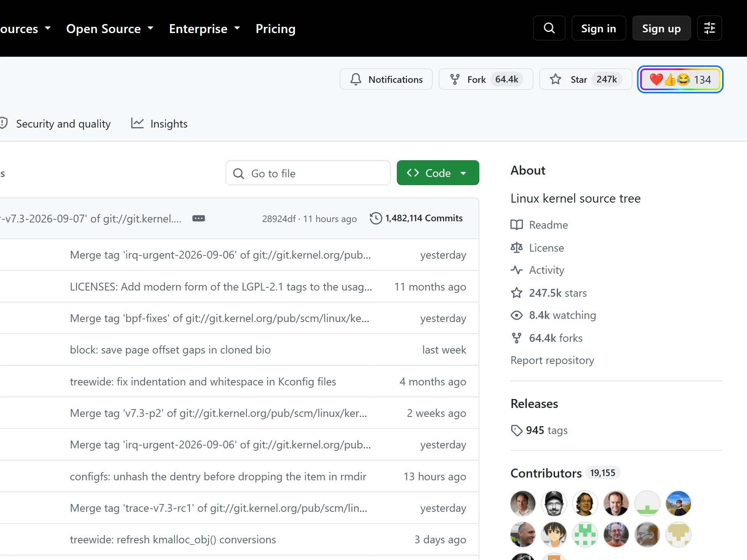747x560 pixels.
Task: Open 'configfs: unhash the dentry' commit
Action: point(218,476)
